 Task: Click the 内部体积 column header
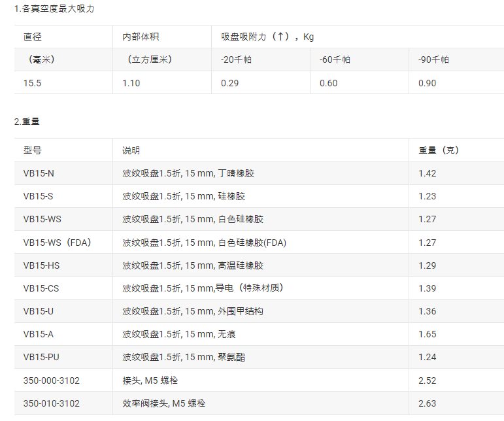(x=140, y=37)
